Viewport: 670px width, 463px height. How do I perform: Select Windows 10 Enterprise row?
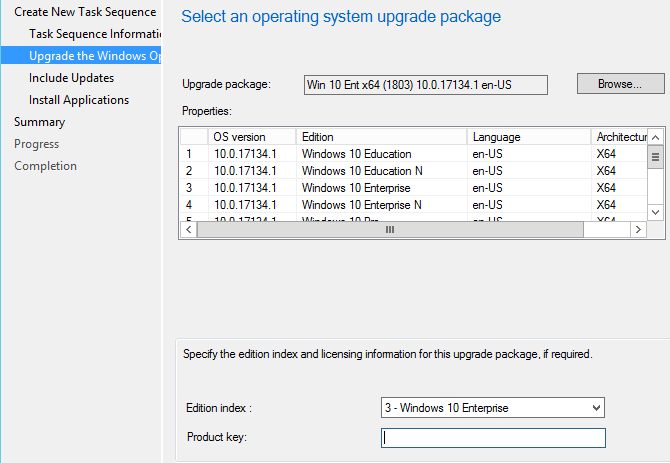(414, 188)
